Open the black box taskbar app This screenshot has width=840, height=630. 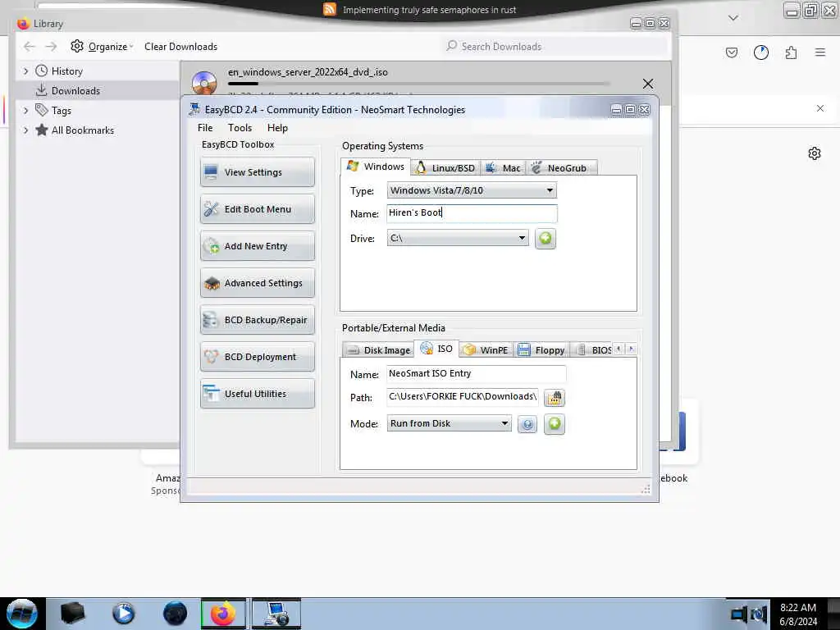pyautogui.click(x=72, y=614)
